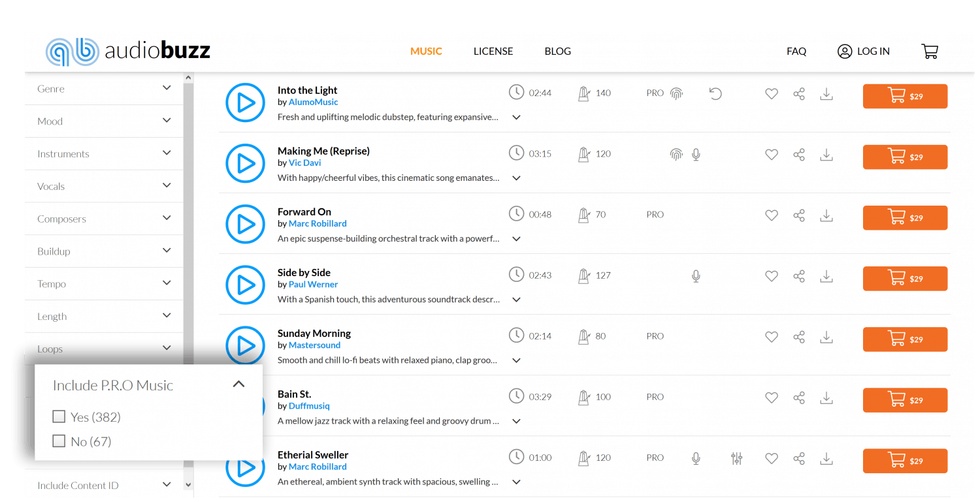Check the "Yes (382)" P.R.O Music filter

click(x=59, y=416)
